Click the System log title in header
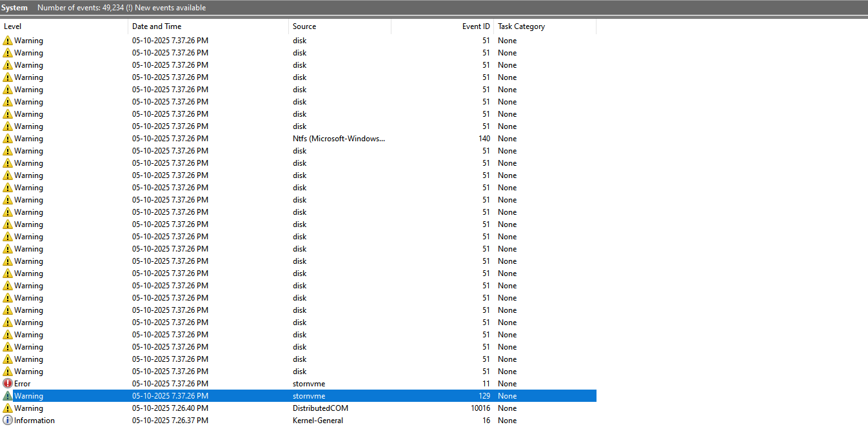This screenshot has width=868, height=427. point(15,8)
